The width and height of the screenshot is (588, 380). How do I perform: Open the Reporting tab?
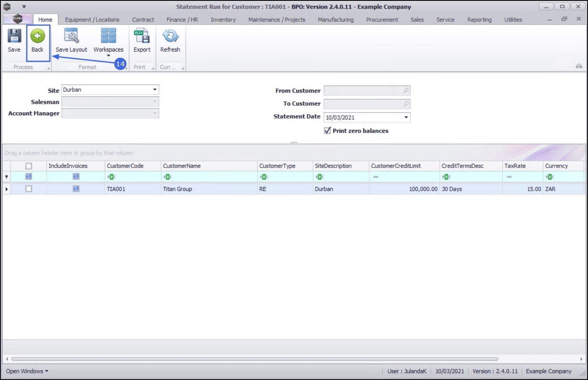[x=479, y=20]
